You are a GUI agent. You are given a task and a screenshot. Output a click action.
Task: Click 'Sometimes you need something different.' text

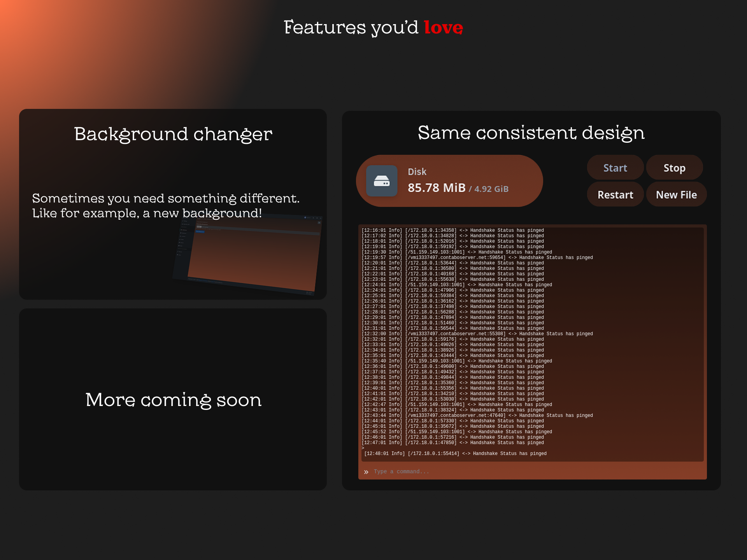(166, 198)
